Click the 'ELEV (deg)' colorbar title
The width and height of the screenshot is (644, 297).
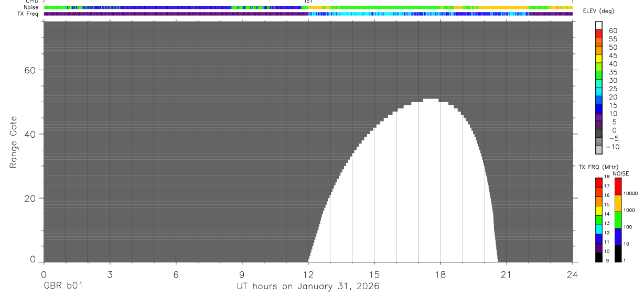(598, 11)
